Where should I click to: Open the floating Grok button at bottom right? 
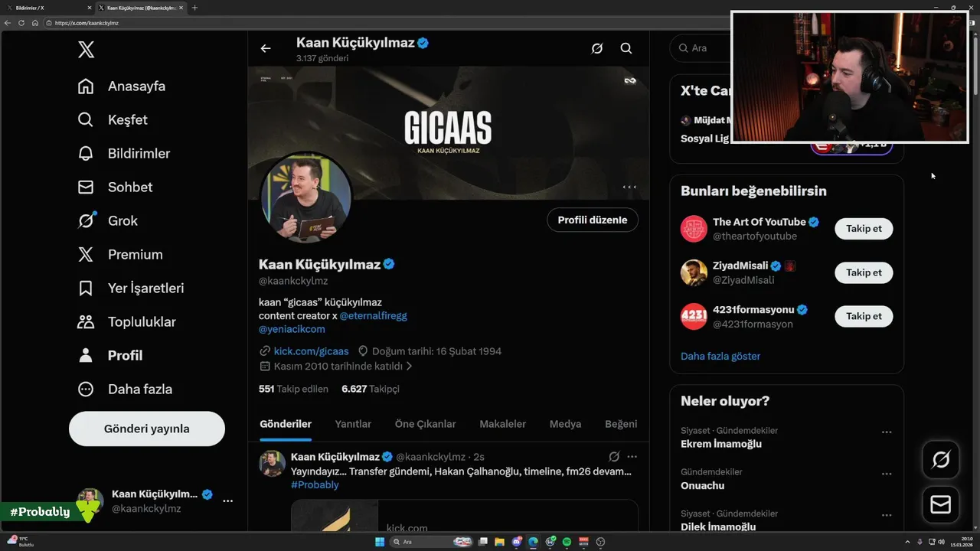pyautogui.click(x=941, y=460)
